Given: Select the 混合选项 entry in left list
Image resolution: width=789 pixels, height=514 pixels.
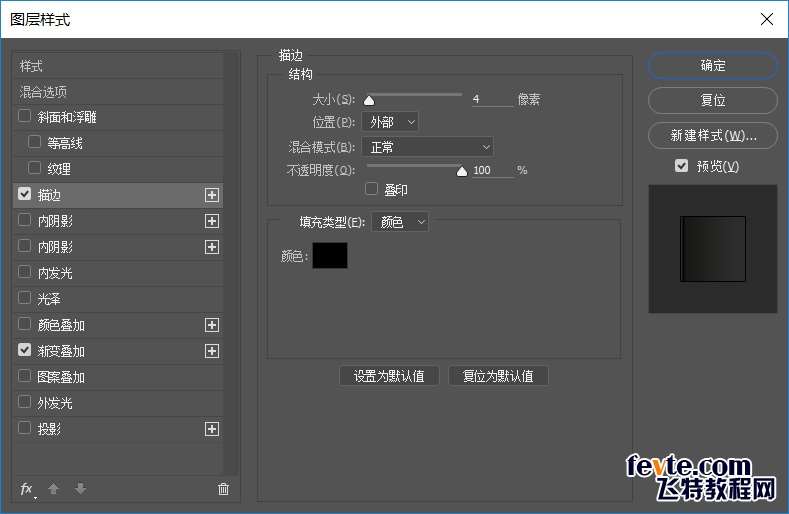Looking at the screenshot, I should [x=118, y=92].
